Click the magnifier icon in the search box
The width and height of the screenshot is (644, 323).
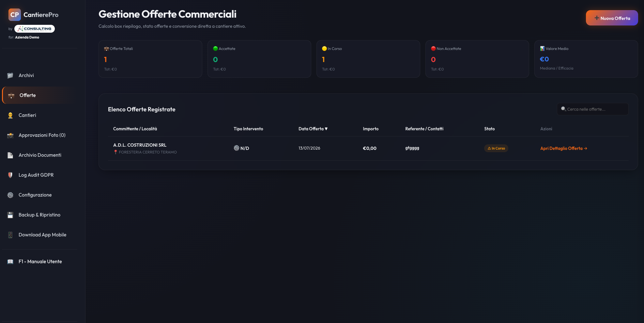pos(563,109)
